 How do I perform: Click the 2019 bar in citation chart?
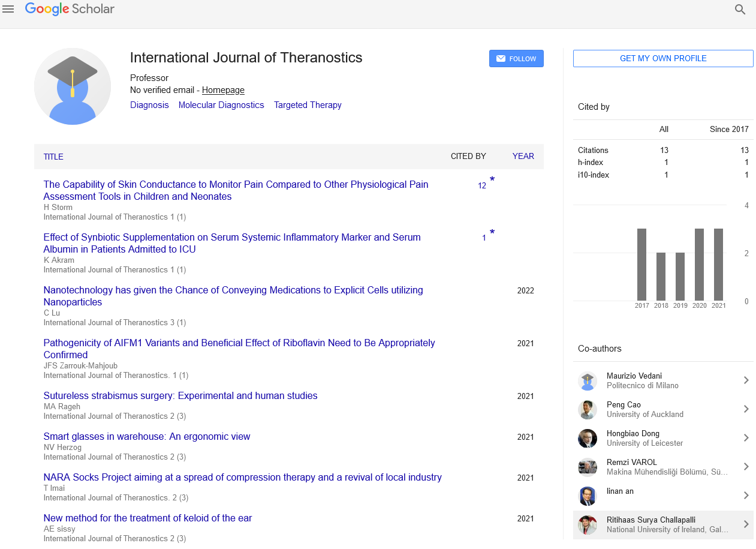(680, 277)
